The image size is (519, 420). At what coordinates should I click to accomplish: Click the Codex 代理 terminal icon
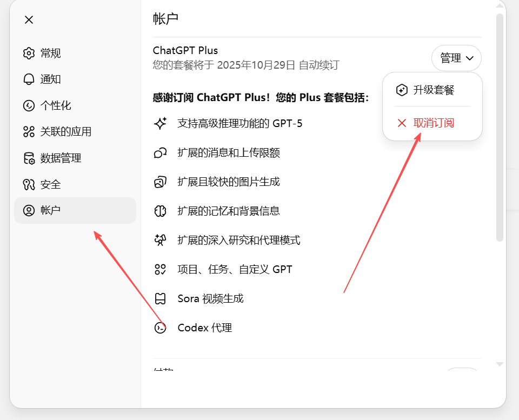160,328
